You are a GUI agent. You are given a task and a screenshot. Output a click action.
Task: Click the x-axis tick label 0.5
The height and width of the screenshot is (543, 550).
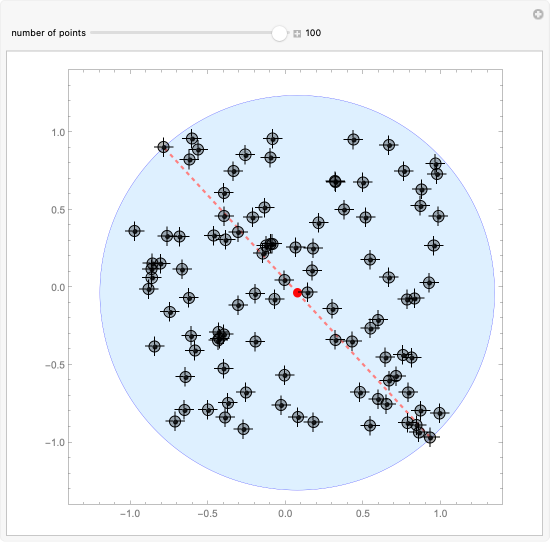coord(363,514)
